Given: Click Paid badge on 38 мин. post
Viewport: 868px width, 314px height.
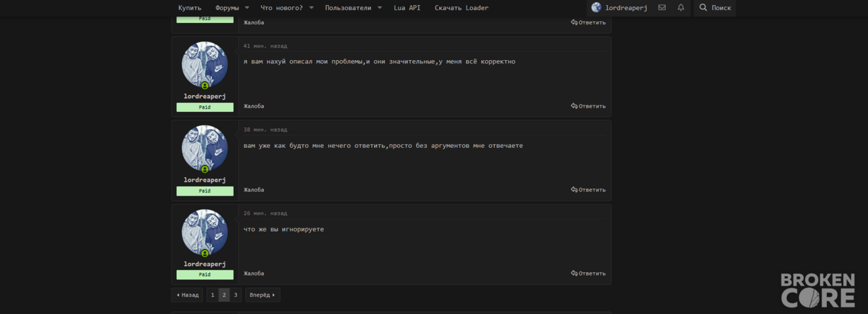Looking at the screenshot, I should 205,191.
